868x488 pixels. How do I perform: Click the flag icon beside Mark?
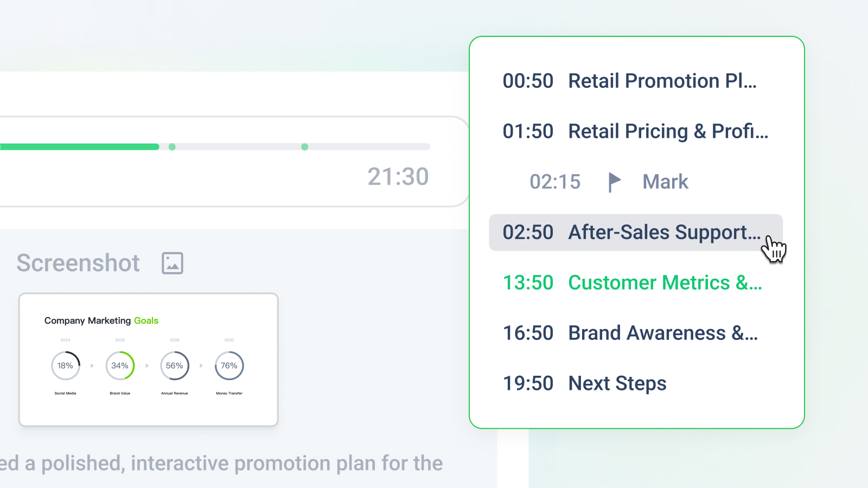pyautogui.click(x=614, y=182)
